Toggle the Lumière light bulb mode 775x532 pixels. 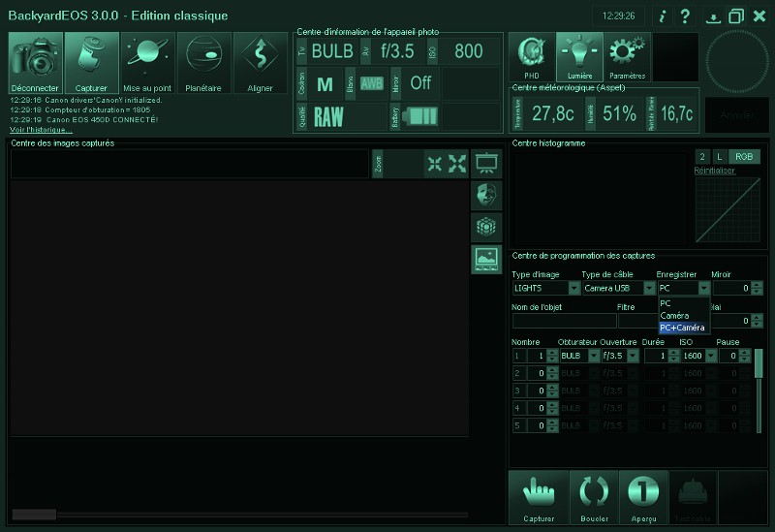(x=579, y=57)
